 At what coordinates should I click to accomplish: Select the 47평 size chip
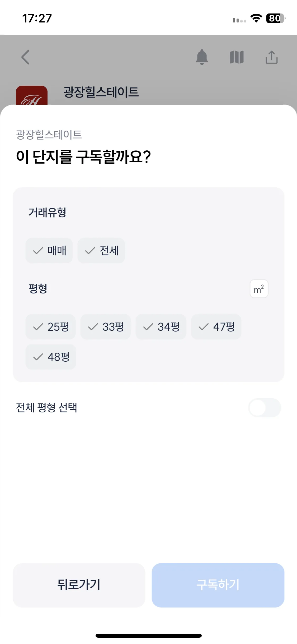(216, 327)
